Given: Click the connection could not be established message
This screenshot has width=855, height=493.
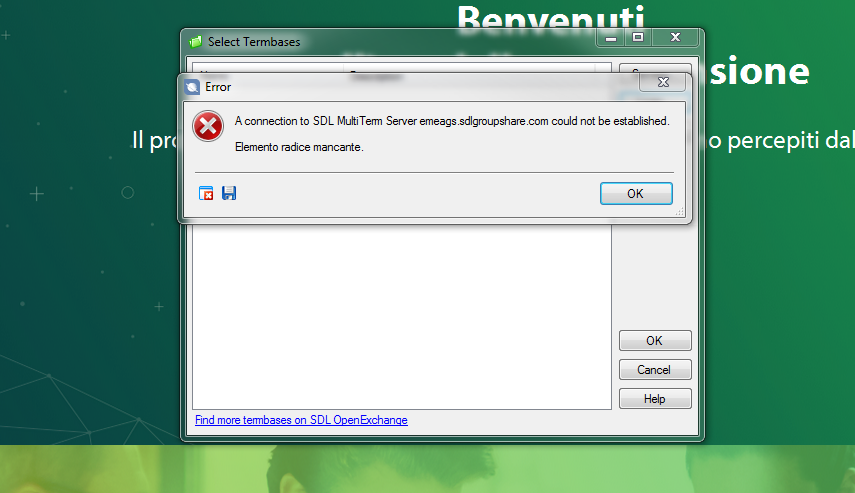Looking at the screenshot, I should coord(452,121).
